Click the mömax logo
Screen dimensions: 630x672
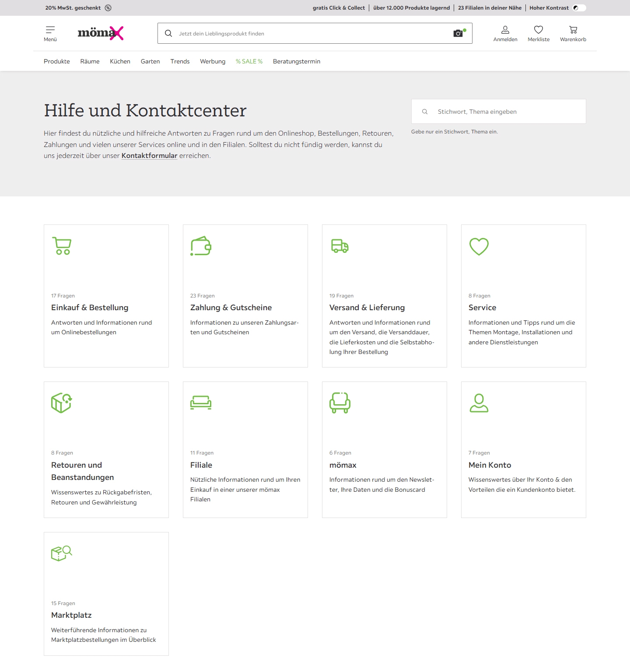pyautogui.click(x=101, y=33)
